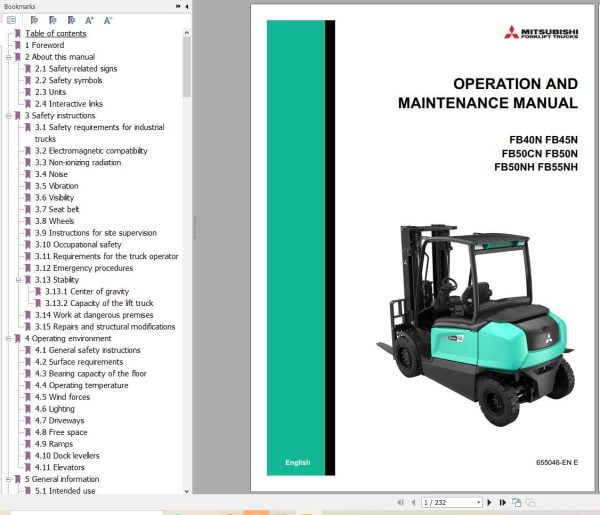Open '4.1 General safety instructions'
Viewport: 600px width, 515px height.
coord(88,350)
